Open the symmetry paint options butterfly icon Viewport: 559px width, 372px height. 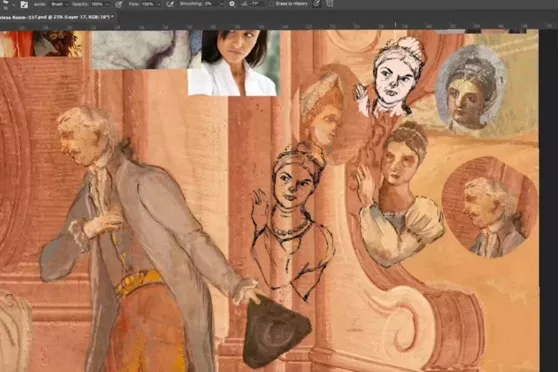click(x=330, y=4)
